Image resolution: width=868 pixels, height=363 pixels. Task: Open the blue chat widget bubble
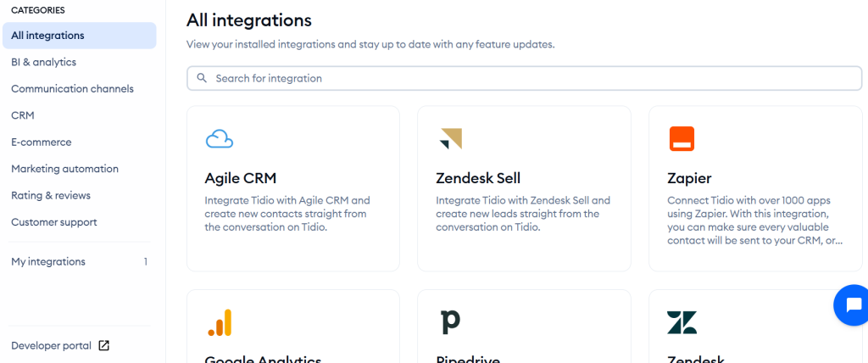tap(853, 304)
